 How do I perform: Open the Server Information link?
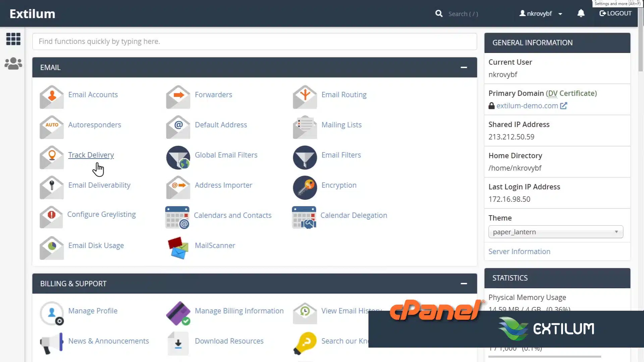point(519,251)
